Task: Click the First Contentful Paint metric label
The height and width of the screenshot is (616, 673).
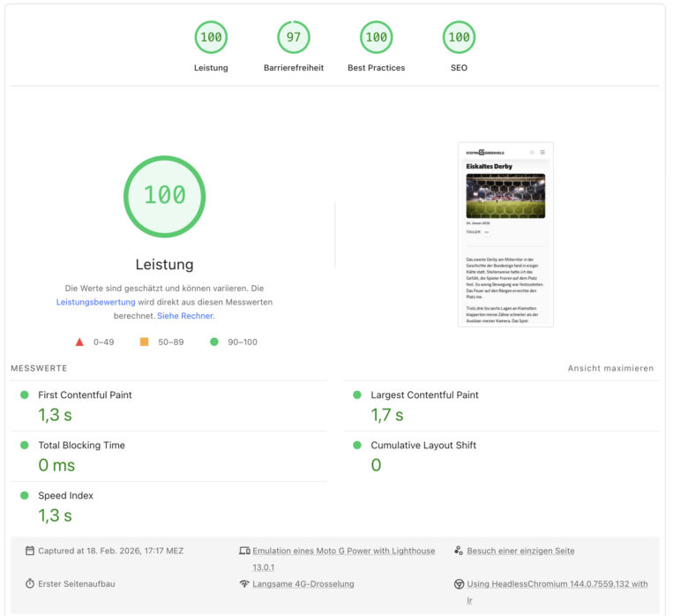Action: 85,394
